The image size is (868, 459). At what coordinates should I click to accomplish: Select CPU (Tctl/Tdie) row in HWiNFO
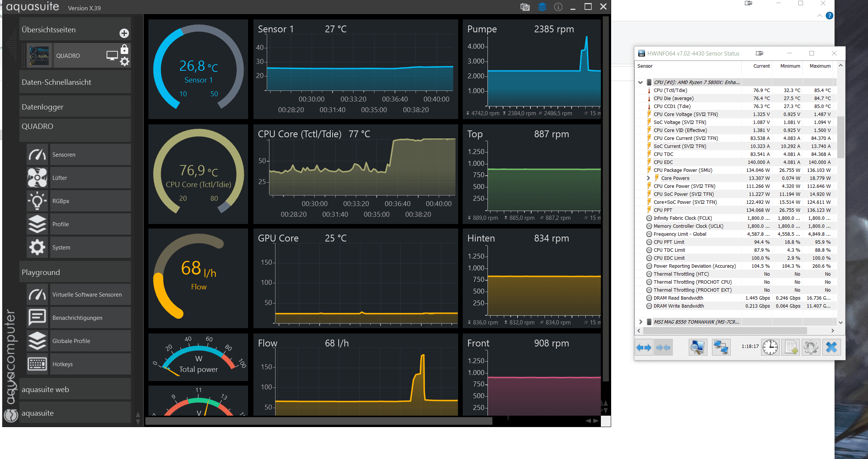pos(736,91)
